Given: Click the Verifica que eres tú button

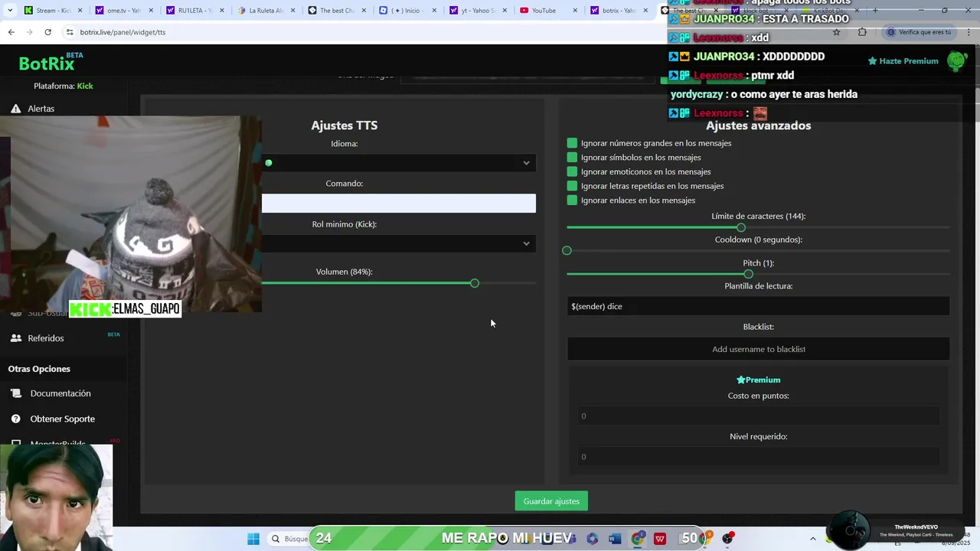Looking at the screenshot, I should coord(918,32).
